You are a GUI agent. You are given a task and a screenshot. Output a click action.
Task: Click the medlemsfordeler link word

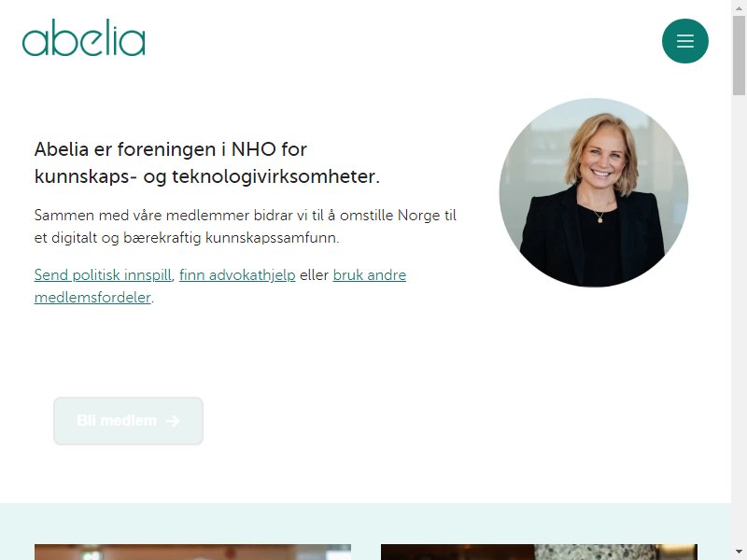pyautogui.click(x=92, y=298)
